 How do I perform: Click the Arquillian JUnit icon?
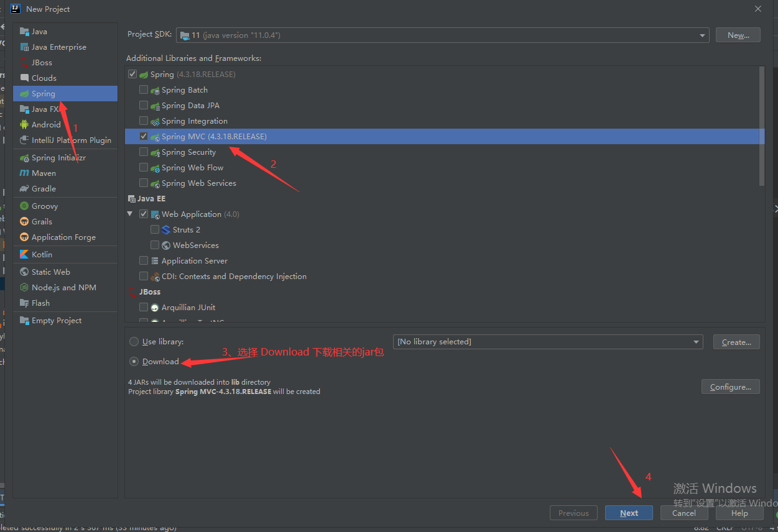pos(155,308)
